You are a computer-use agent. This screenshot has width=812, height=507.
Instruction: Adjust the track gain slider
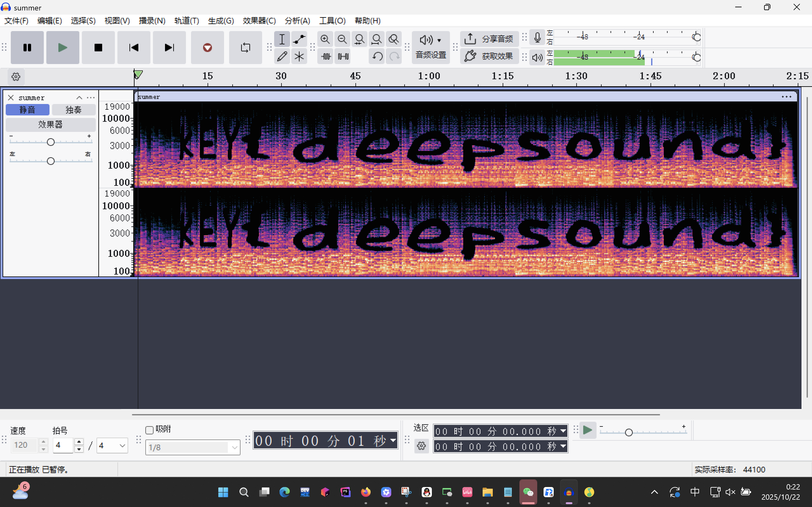pos(51,142)
